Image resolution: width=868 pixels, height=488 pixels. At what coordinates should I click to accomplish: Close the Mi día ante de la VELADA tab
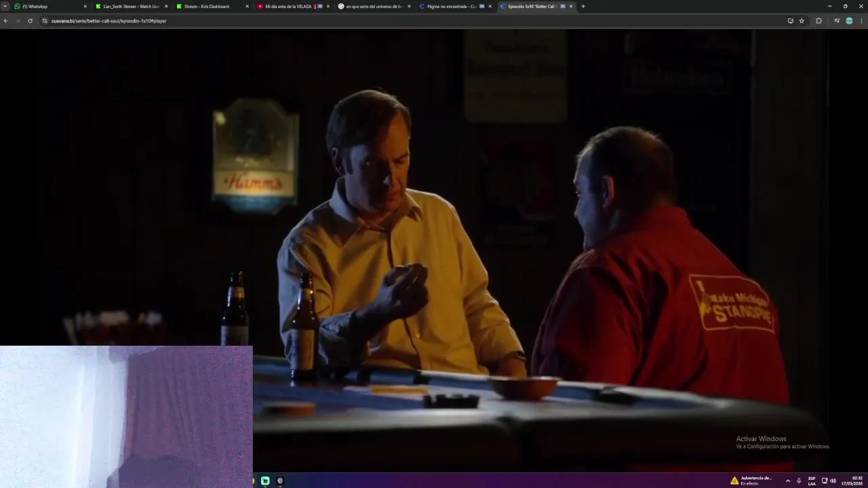(328, 6)
